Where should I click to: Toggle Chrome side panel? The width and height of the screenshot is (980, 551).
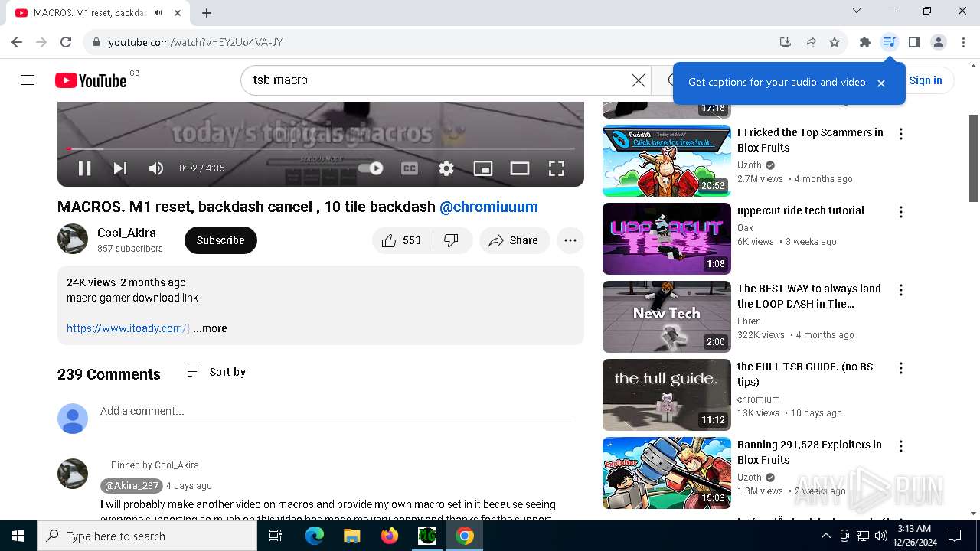coord(913,42)
